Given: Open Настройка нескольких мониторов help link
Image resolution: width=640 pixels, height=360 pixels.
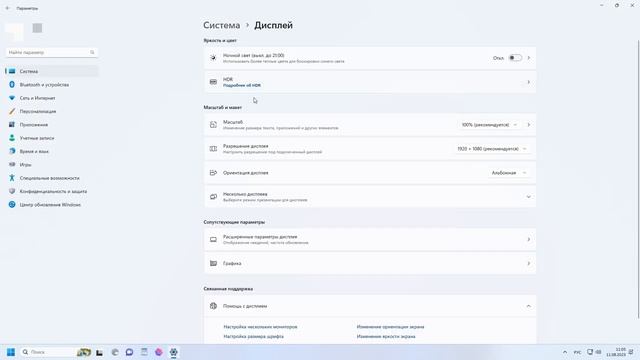Looking at the screenshot, I should pos(260,327).
